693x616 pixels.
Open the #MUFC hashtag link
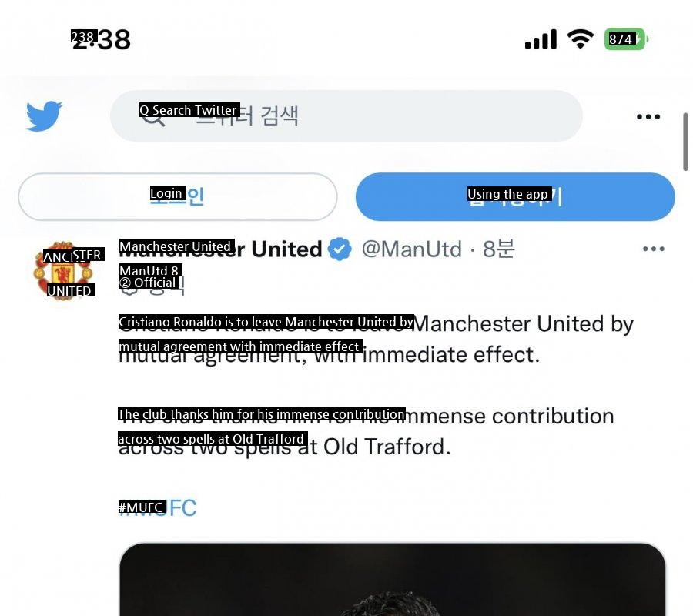click(157, 507)
